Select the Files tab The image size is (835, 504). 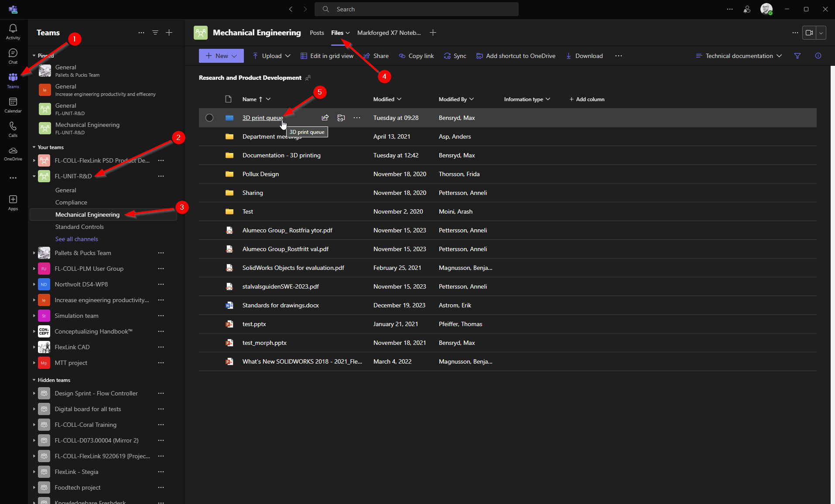(340, 33)
